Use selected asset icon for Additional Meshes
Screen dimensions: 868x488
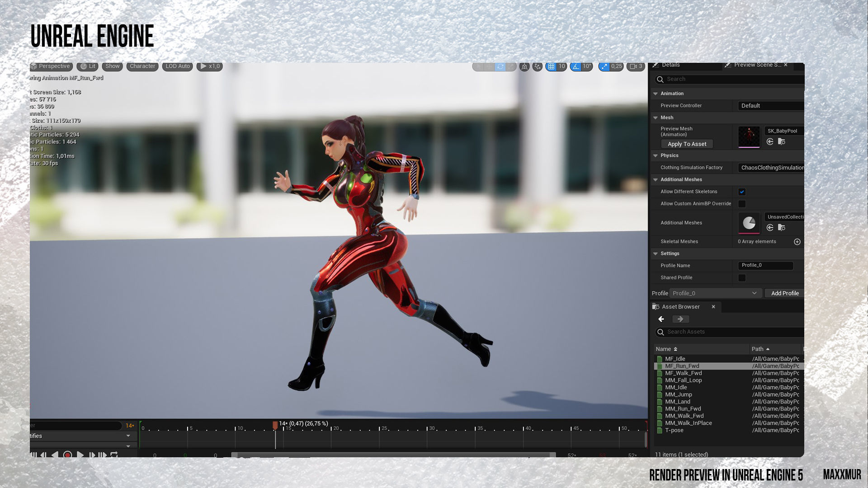(x=770, y=228)
